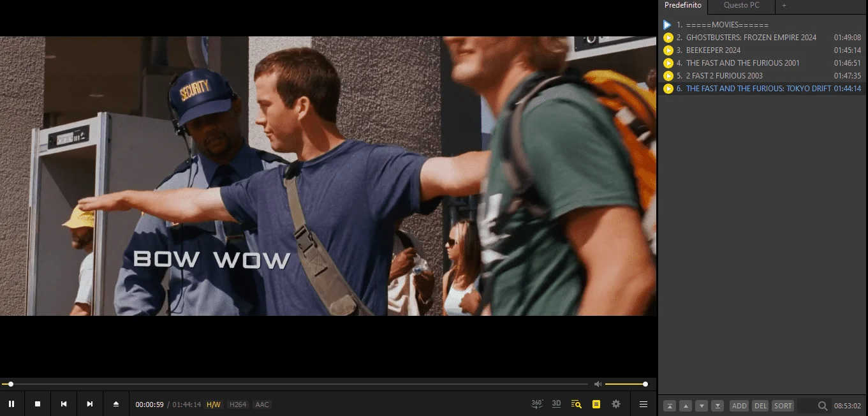Switch to the Questo PC tab
The width and height of the screenshot is (868, 416).
[x=741, y=6]
